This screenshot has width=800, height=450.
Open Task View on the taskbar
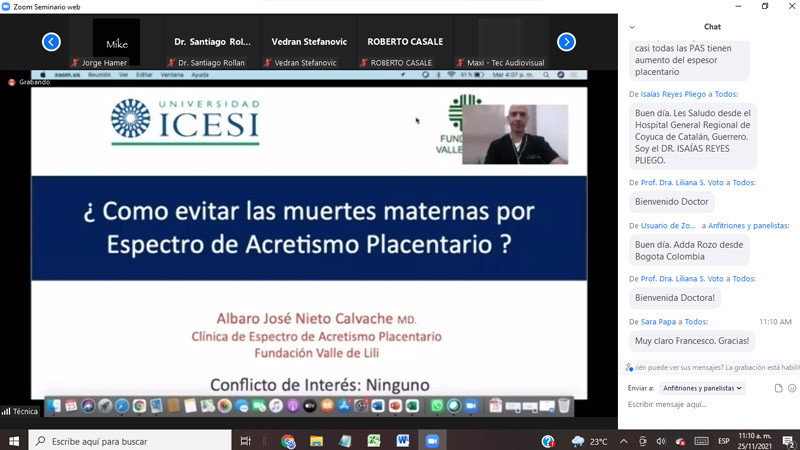pos(245,441)
